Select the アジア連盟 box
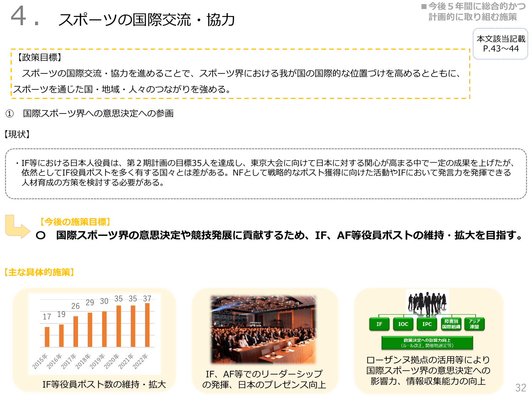532x399 pixels. coord(475,324)
